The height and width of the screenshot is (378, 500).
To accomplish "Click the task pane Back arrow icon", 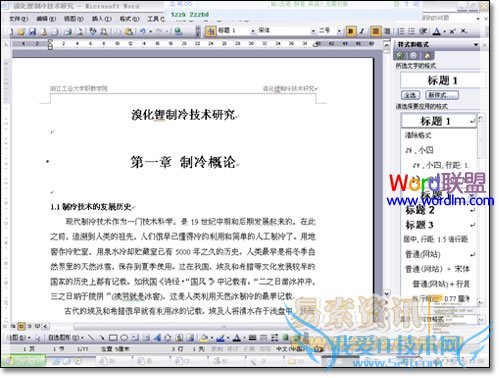I will [401, 56].
